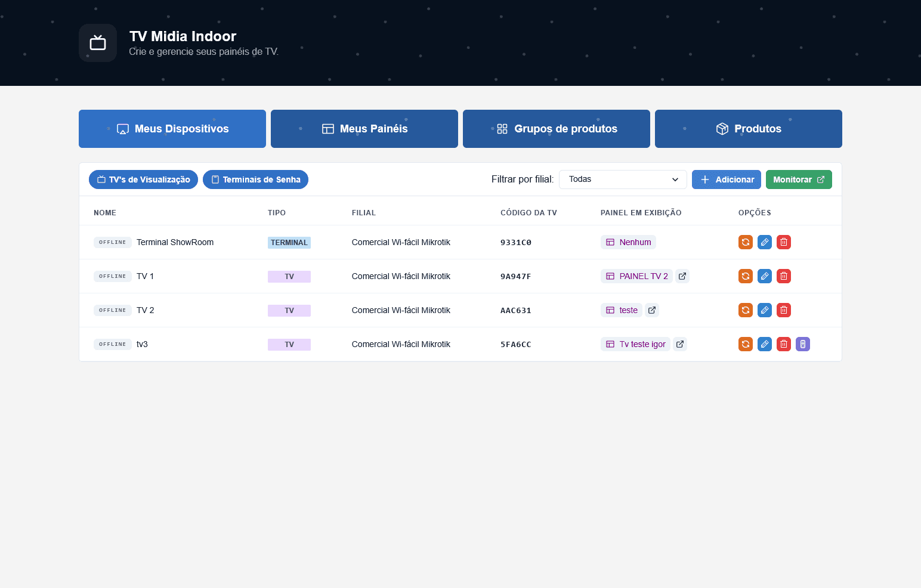
Task: Open the Meus Dispositivos tab
Action: (x=172, y=129)
